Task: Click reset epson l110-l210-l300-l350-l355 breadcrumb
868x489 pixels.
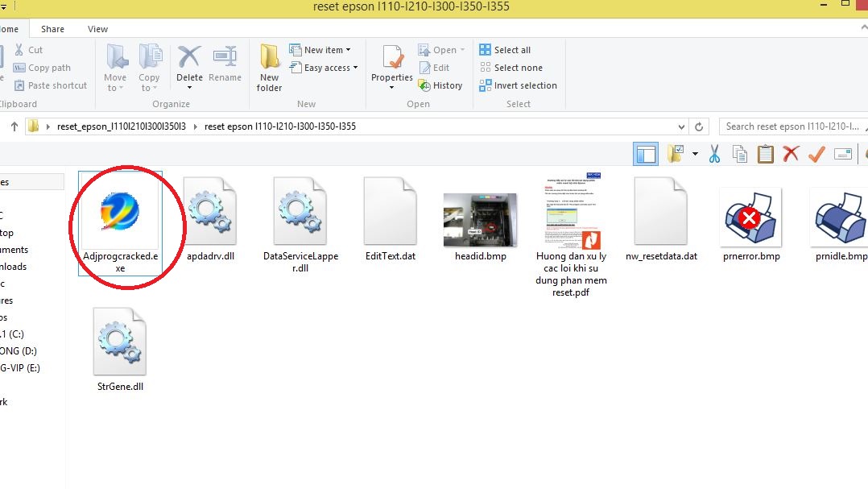Action: point(280,126)
